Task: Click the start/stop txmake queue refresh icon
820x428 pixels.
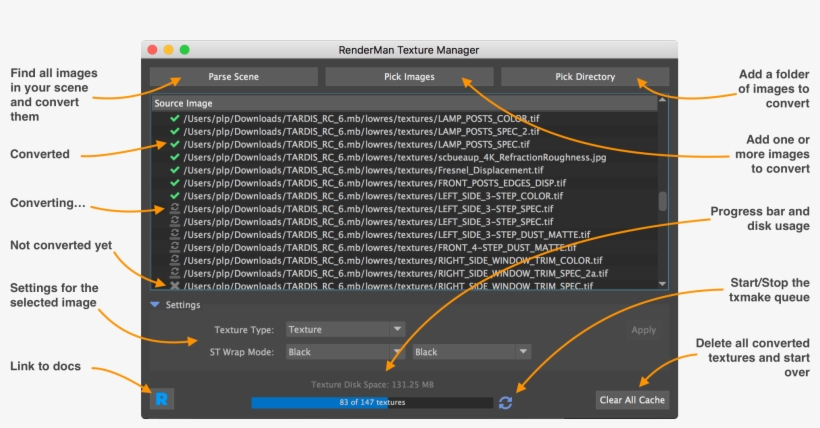Action: pyautogui.click(x=505, y=402)
